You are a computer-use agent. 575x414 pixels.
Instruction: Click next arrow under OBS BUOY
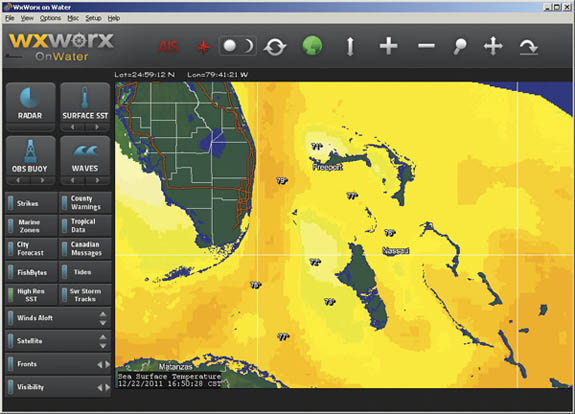tap(42, 180)
